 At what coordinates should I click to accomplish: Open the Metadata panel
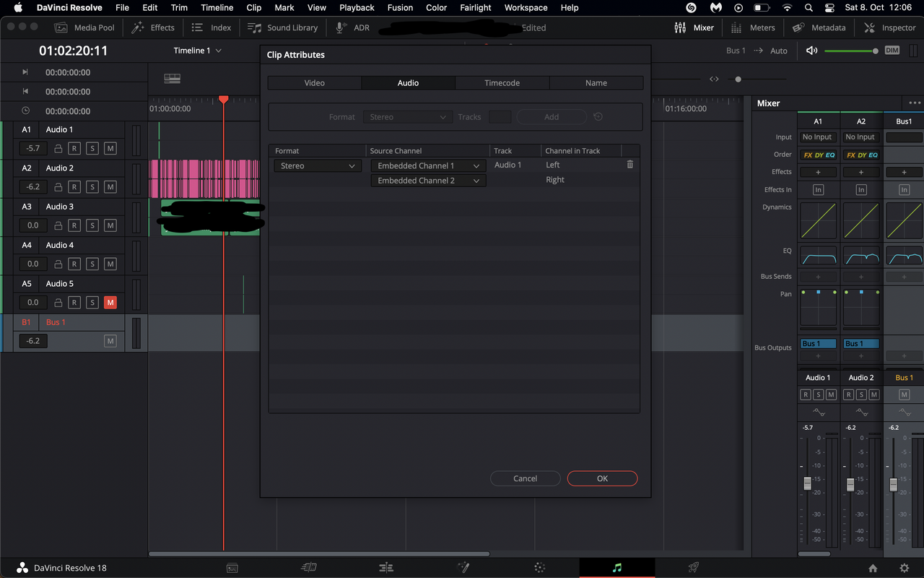(x=819, y=27)
